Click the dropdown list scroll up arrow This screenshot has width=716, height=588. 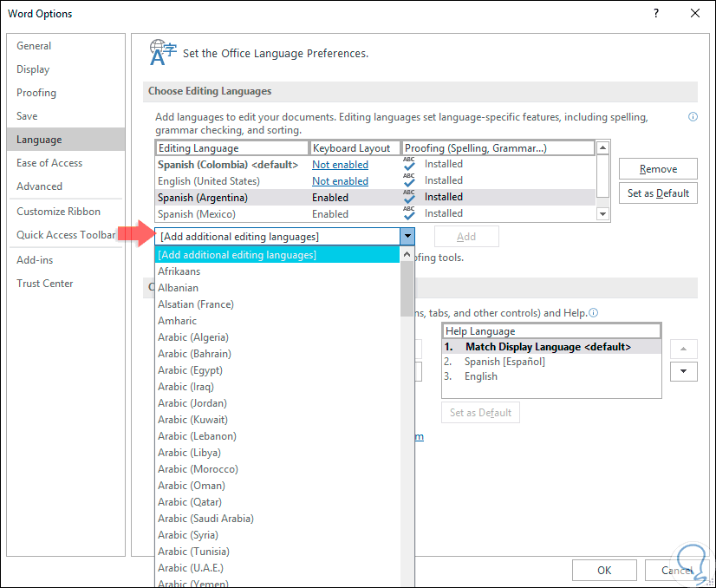pos(407,254)
